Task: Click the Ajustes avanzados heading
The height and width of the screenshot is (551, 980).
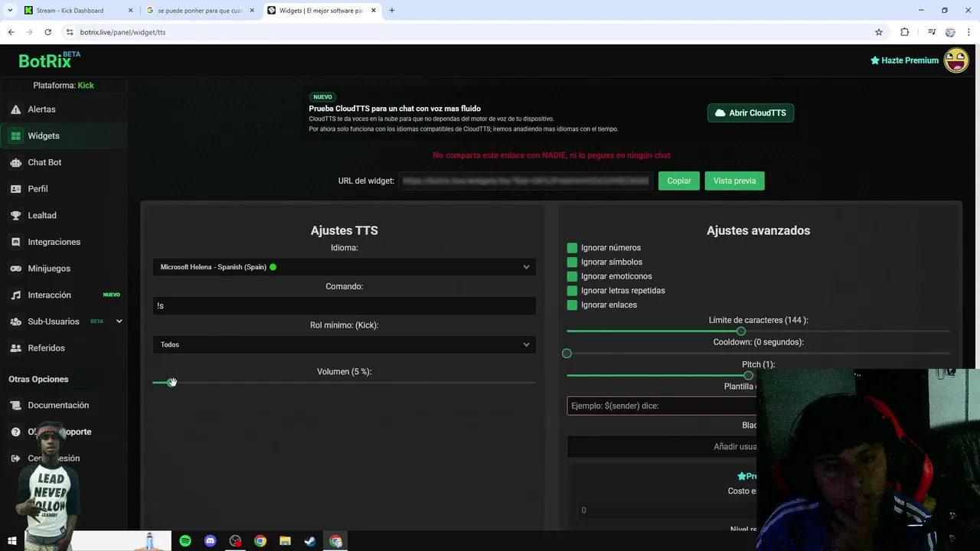Action: (758, 230)
